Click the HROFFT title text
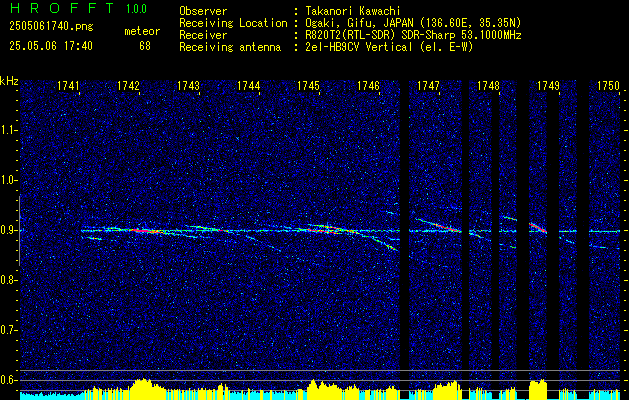Screen dimensions: 629x400 [x=61, y=8]
